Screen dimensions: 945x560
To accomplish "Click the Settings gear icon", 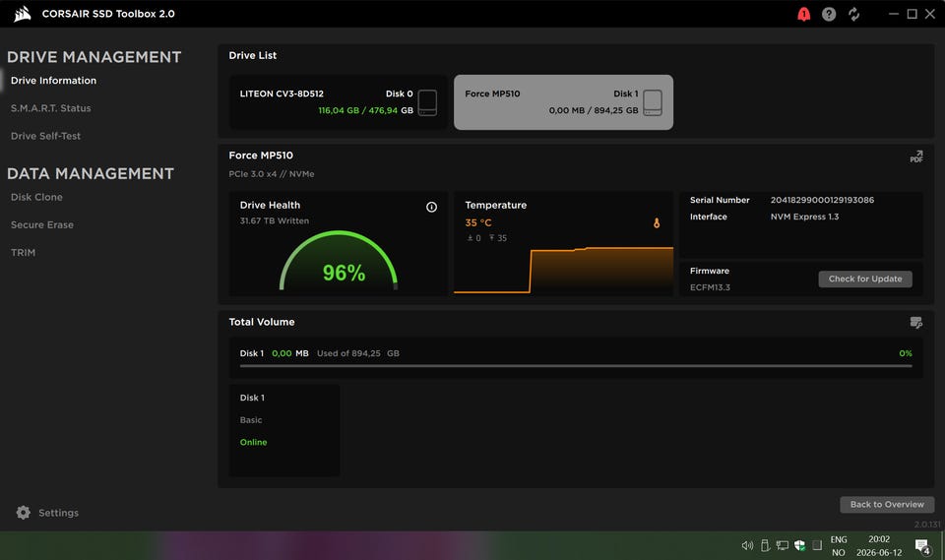I will click(23, 513).
